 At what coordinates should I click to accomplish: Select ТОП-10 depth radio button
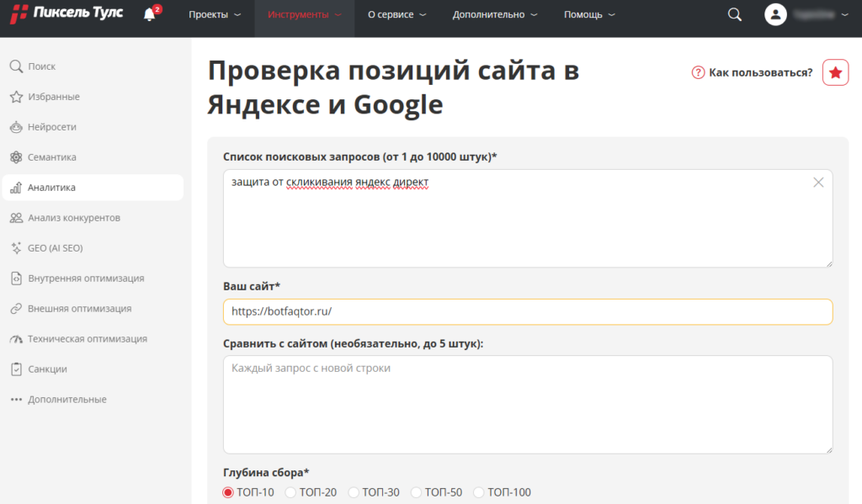[x=228, y=492]
